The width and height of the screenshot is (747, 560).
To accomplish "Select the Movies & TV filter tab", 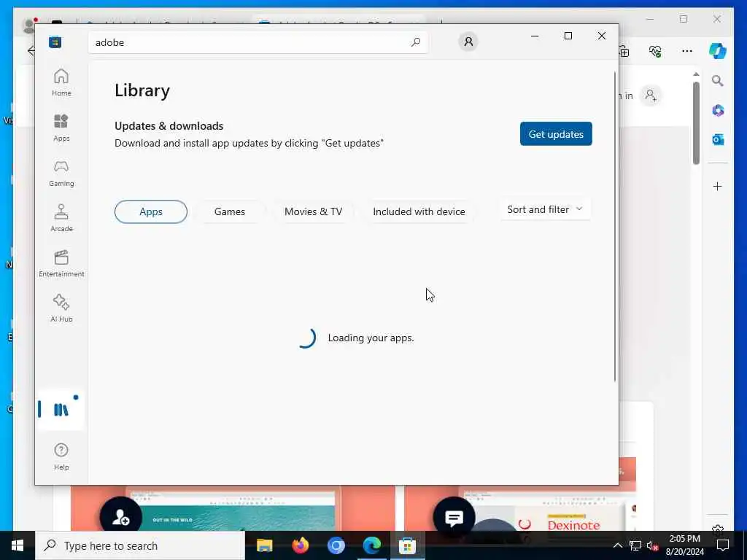I will tap(314, 211).
